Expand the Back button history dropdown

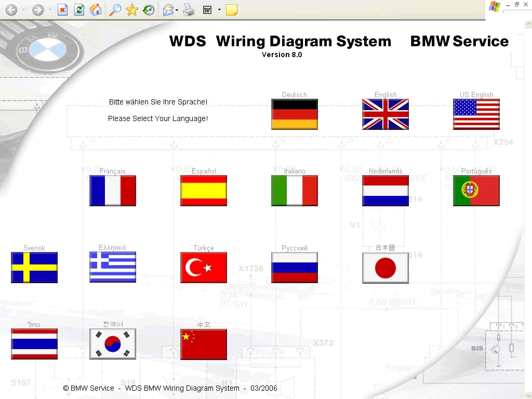point(23,10)
